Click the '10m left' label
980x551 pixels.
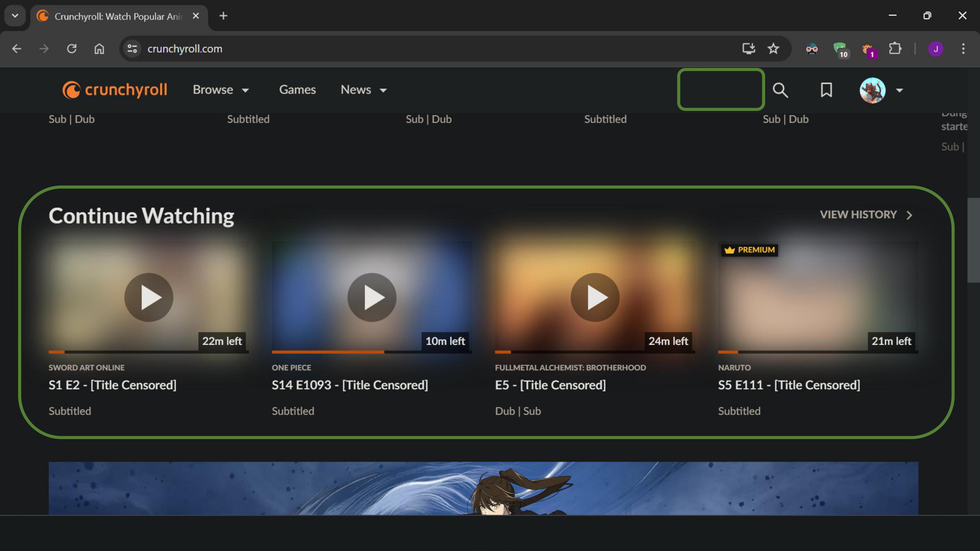click(445, 341)
